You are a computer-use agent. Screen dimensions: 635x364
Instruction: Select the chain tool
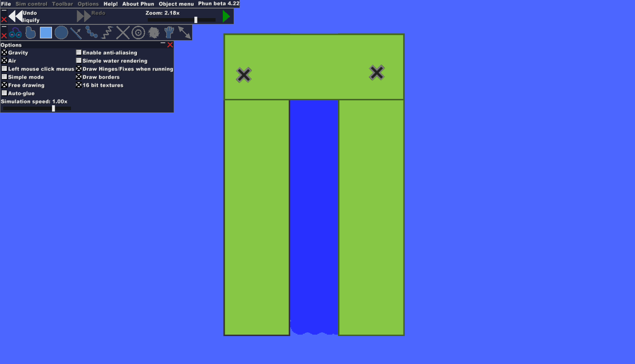[91, 33]
